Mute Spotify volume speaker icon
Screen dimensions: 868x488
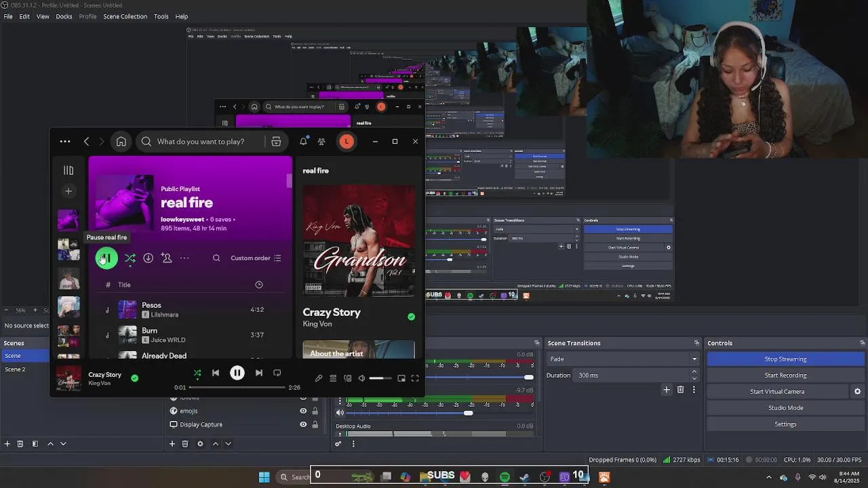(x=361, y=378)
